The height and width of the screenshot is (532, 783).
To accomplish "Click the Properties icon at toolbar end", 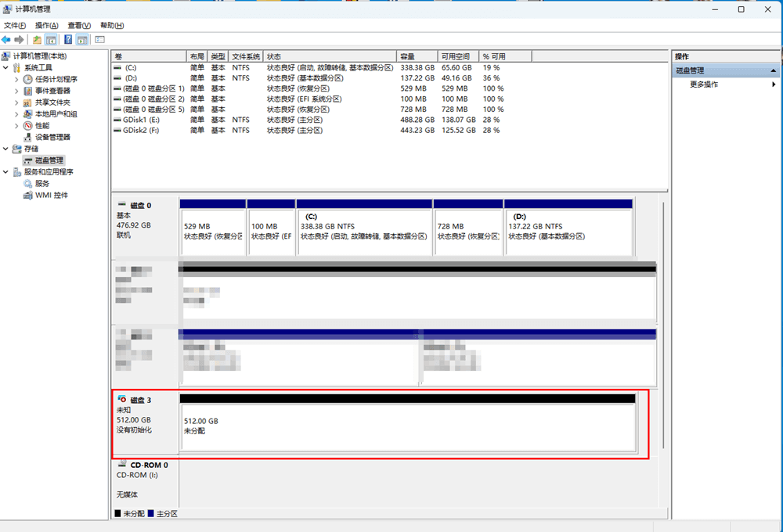I will pos(99,39).
